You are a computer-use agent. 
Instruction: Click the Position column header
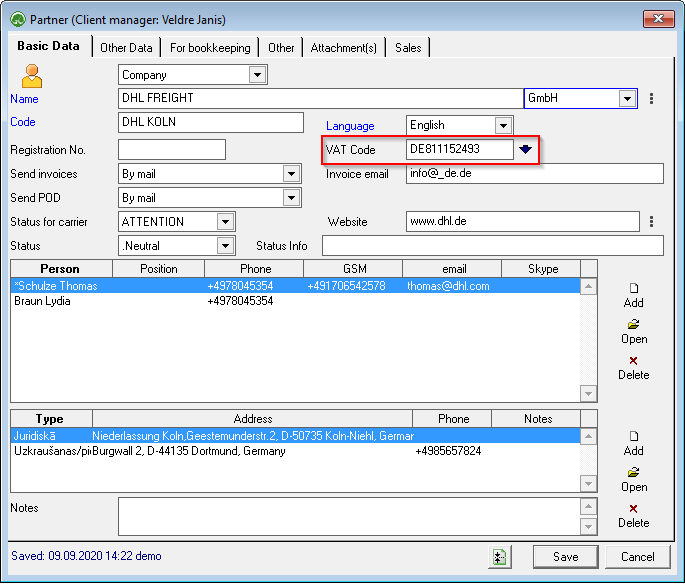point(159,269)
